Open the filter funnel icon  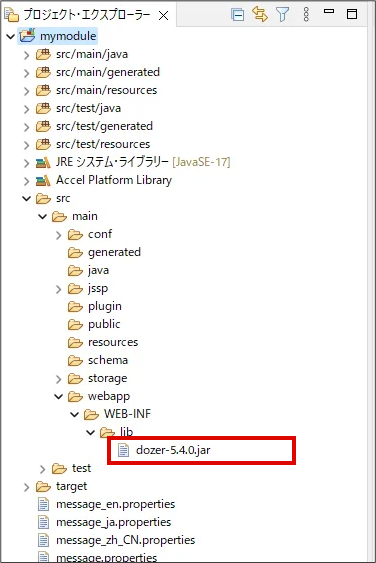(x=283, y=15)
